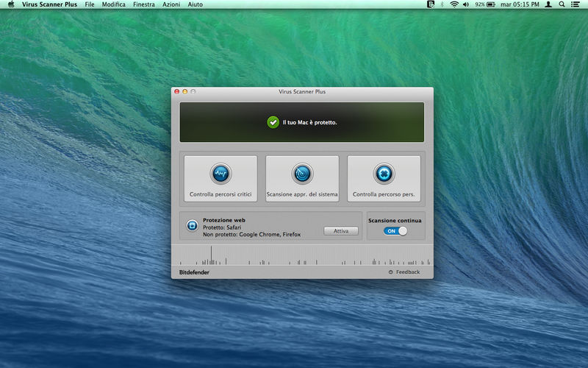Start Scansione appr. del sistema radar icon

tap(302, 174)
